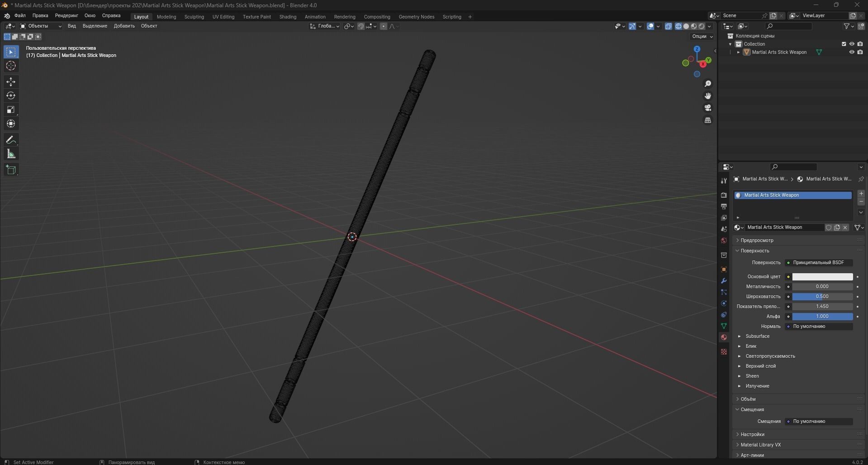Open the Object properties tab
This screenshot has width=868, height=465.
tap(724, 269)
